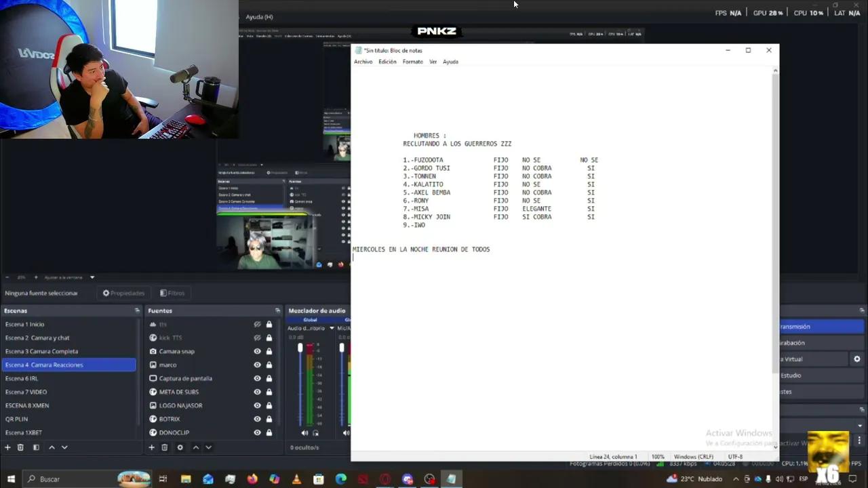
Task: Hide the META DE SUBS source
Action: [257, 392]
